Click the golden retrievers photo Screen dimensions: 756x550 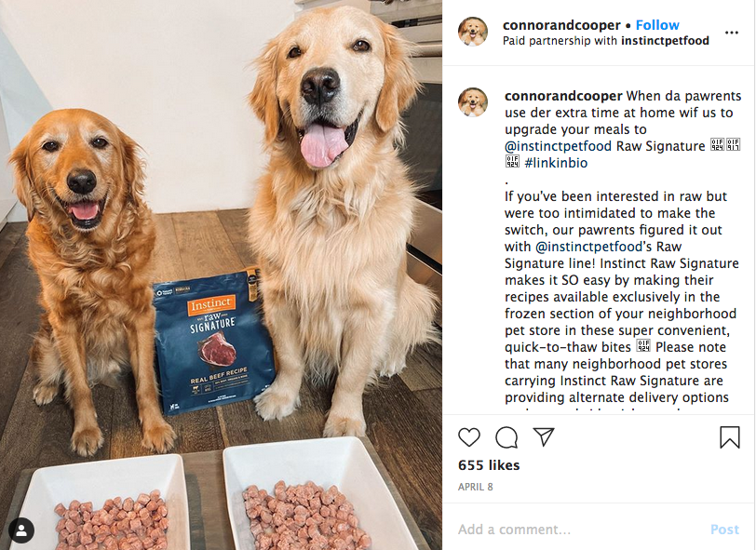click(x=221, y=275)
